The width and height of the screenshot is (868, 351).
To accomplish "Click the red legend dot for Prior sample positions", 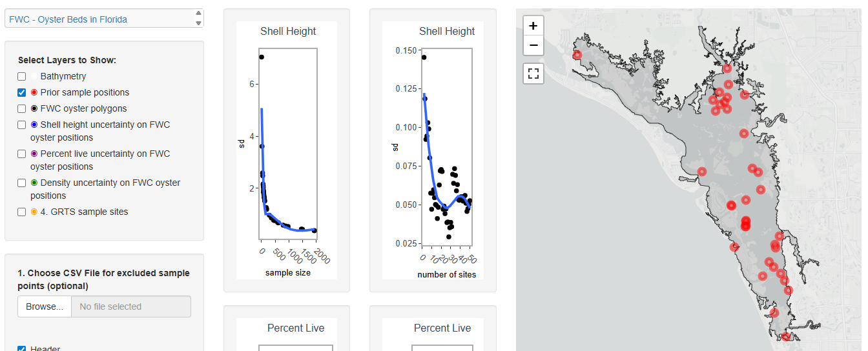I will [x=34, y=92].
